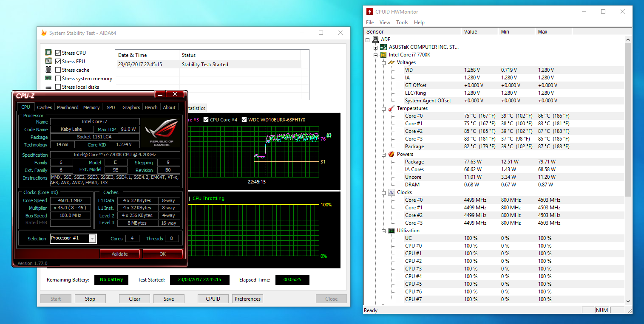Open the View menu in HWMonitor
This screenshot has width=644, height=324.
(385, 23)
